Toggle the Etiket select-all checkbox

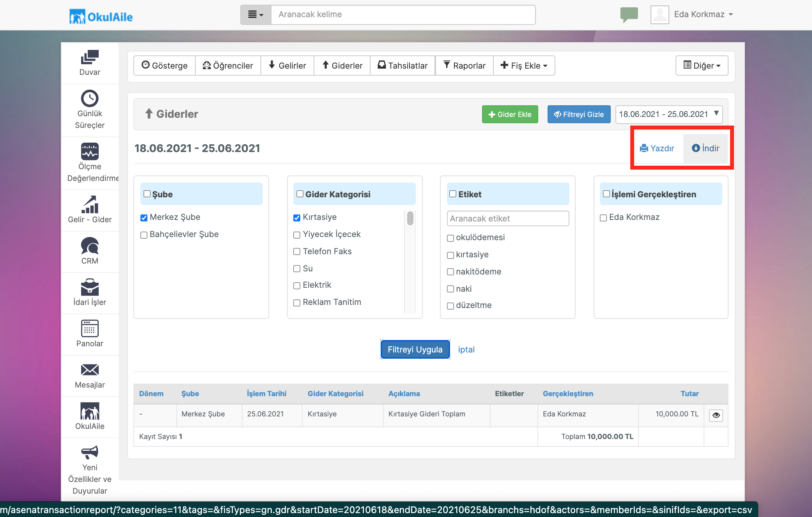click(453, 194)
